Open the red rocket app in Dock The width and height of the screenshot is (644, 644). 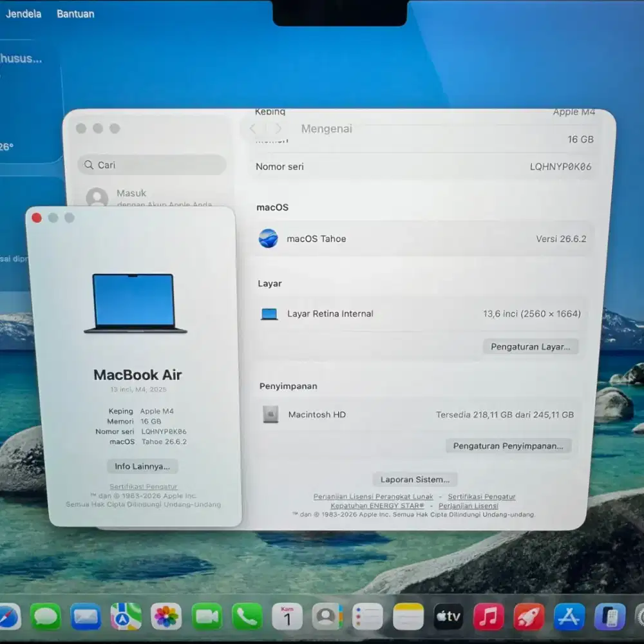tap(529, 617)
